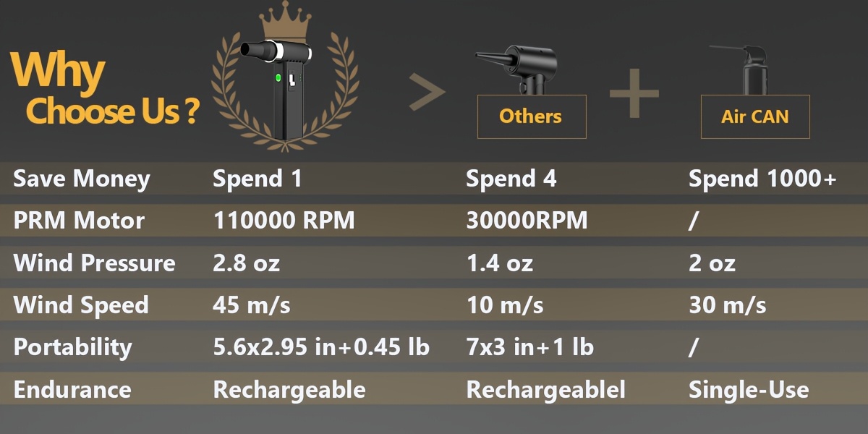Click the Others competitor blower image
The height and width of the screenshot is (434, 868).
(x=516, y=69)
